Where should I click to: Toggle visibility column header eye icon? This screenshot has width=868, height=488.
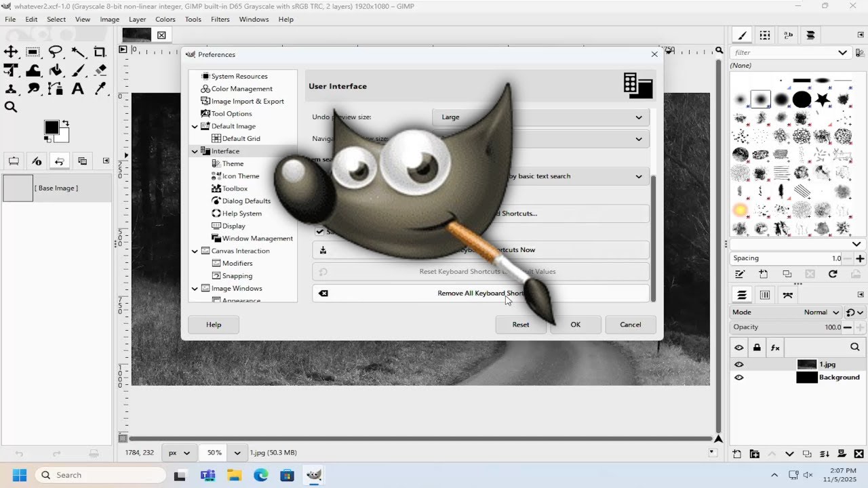click(x=739, y=348)
